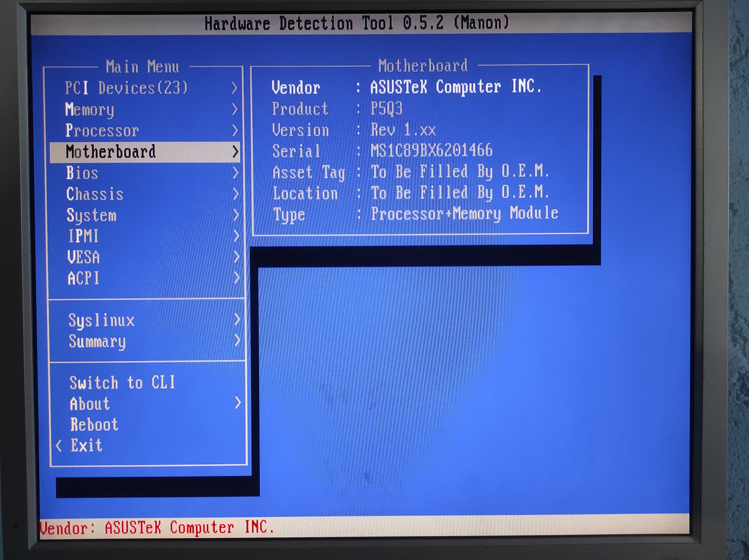Expand the VESA submenu arrow

pos(236,257)
